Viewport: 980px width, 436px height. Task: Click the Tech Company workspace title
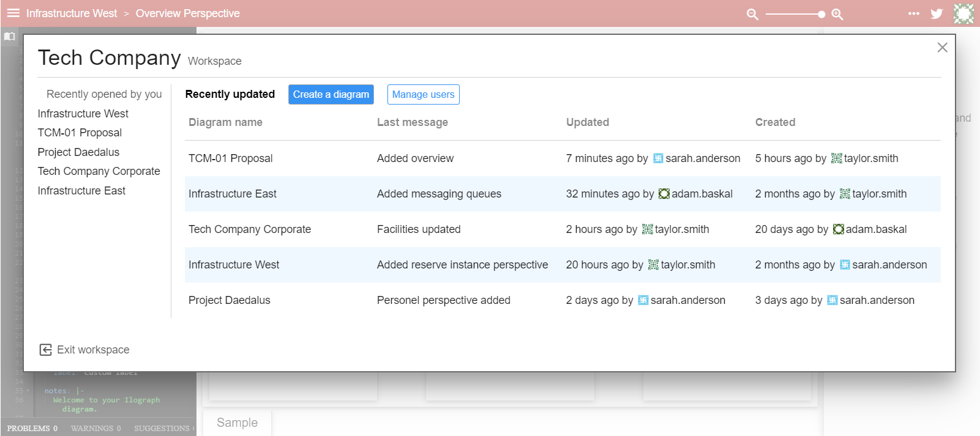click(x=109, y=57)
